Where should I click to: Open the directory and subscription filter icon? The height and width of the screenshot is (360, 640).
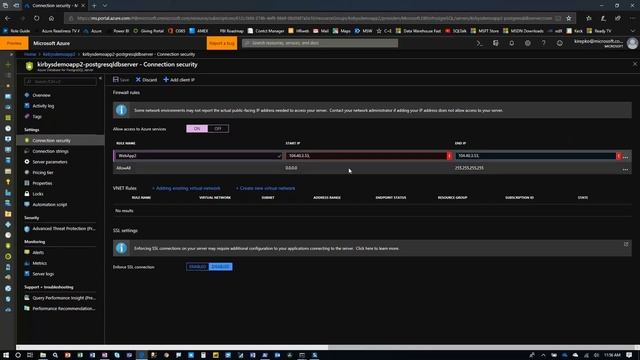click(496, 43)
